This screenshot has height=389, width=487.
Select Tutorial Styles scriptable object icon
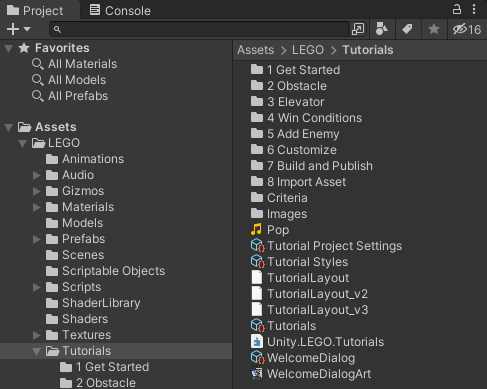point(257,262)
